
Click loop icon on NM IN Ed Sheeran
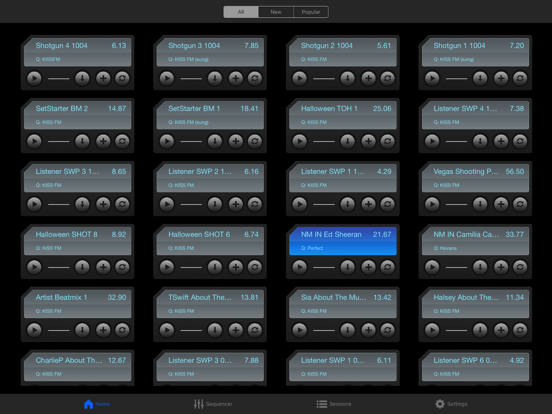388,267
